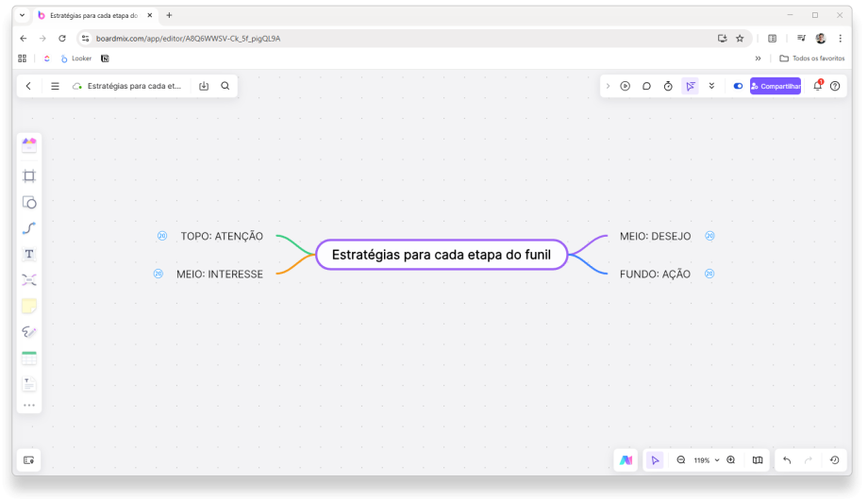
Task: Select the Document tool in left toolbar
Action: pos(29,384)
